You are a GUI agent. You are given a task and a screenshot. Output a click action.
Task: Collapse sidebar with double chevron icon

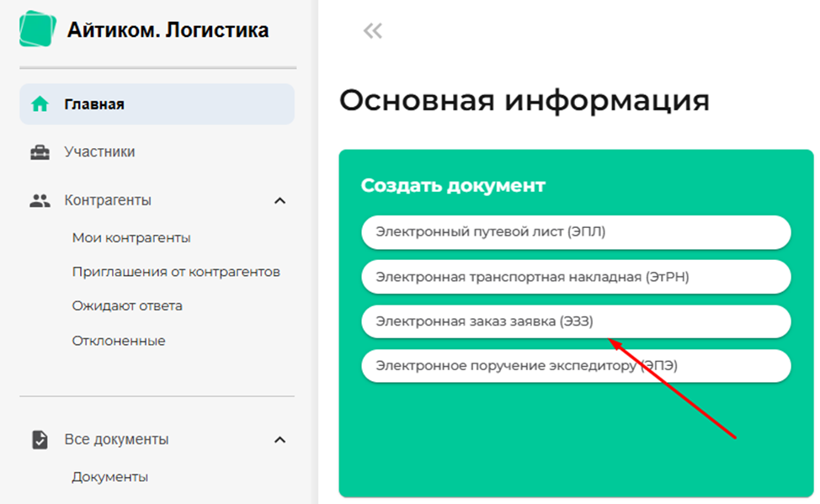click(373, 31)
